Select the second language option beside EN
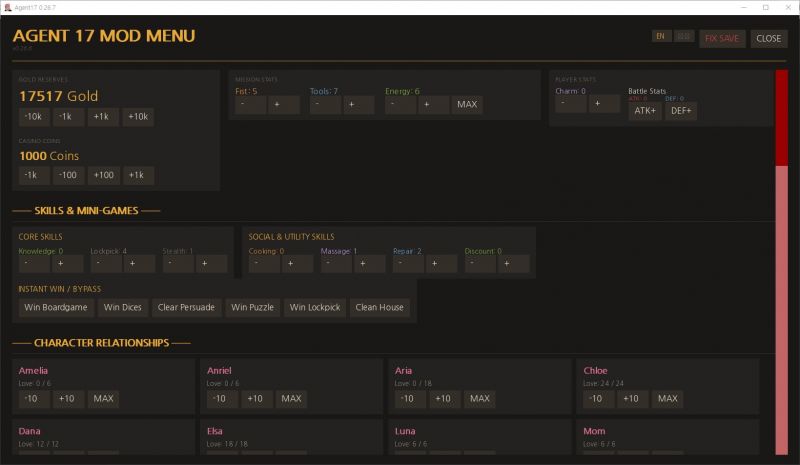The height and width of the screenshot is (465, 800). [683, 36]
